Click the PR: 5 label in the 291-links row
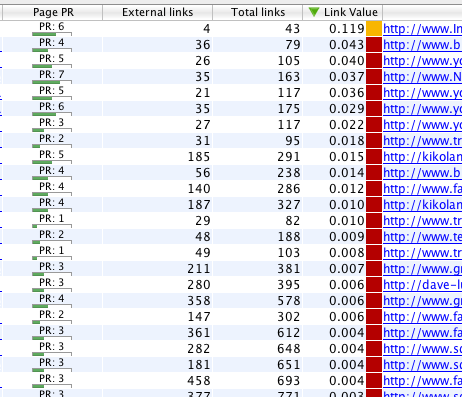462x397 pixels. (52, 154)
